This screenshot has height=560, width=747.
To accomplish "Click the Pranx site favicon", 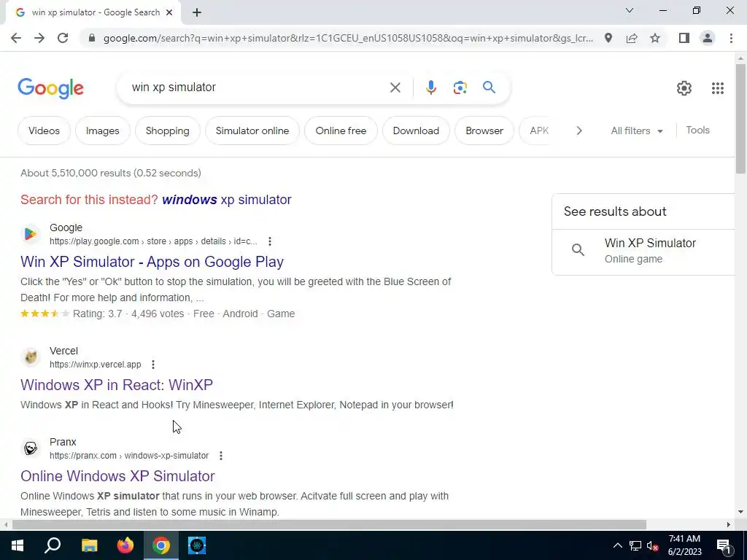I will pos(31,448).
